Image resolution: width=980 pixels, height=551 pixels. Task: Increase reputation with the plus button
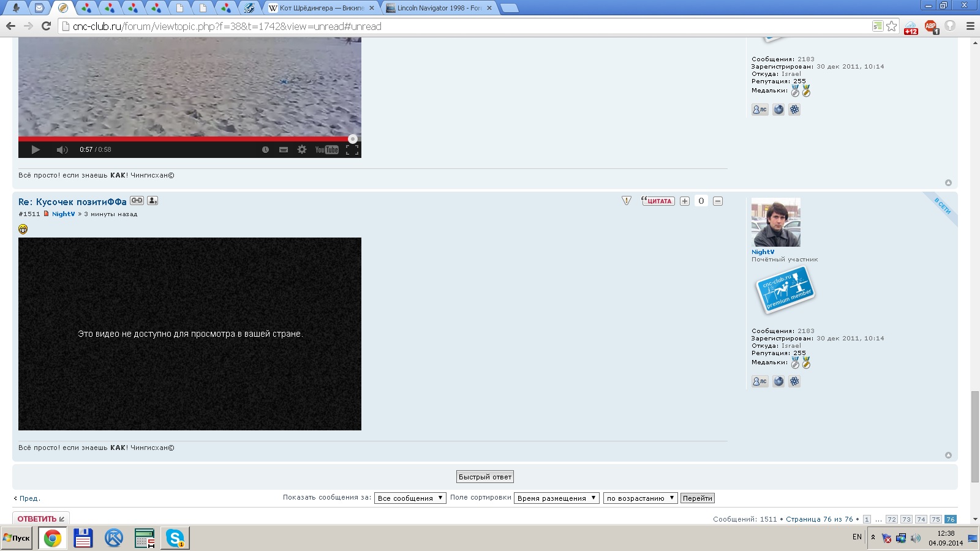coord(685,201)
